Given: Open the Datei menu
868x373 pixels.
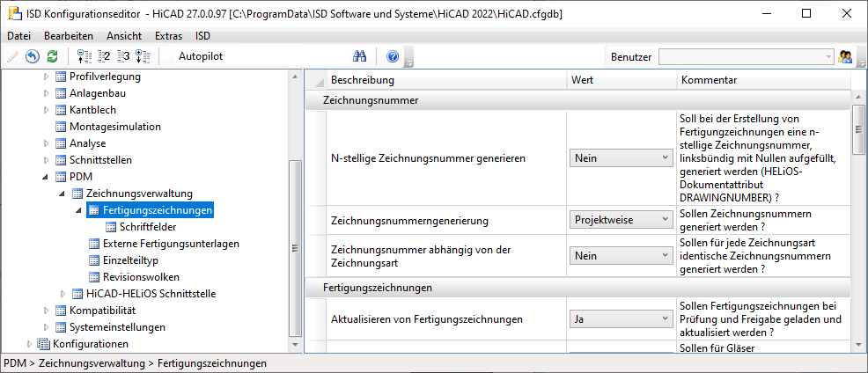Looking at the screenshot, I should click(18, 36).
